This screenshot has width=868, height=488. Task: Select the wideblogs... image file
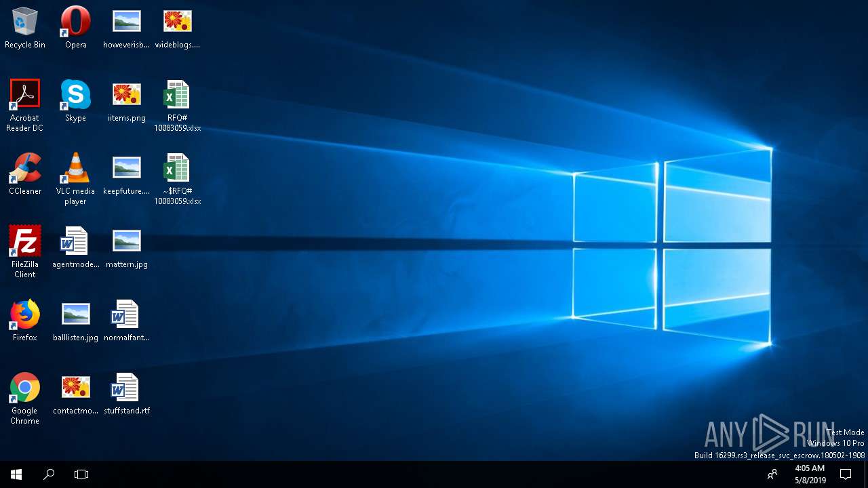(177, 28)
